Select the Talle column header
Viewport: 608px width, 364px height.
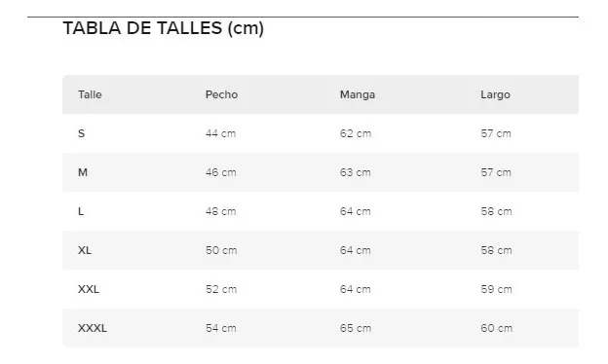click(90, 94)
